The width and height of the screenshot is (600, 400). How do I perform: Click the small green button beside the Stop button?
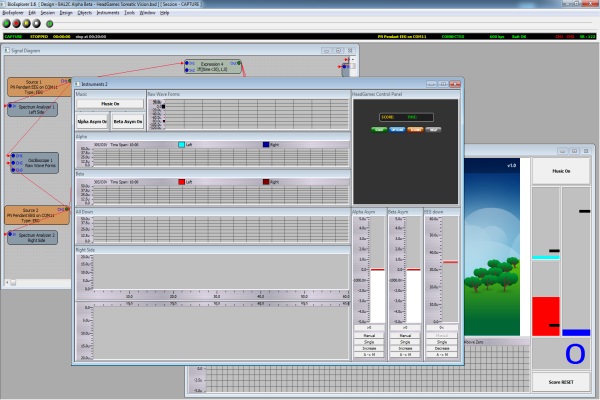click(x=49, y=24)
